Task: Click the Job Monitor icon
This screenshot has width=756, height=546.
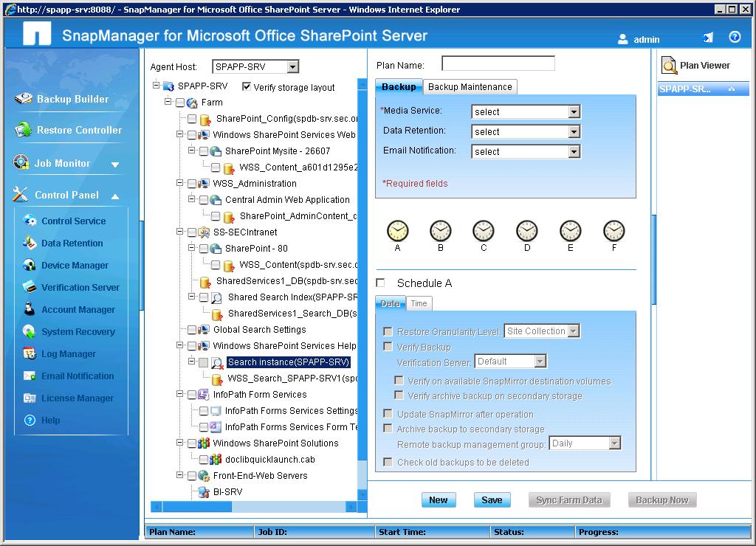Action: 21,162
